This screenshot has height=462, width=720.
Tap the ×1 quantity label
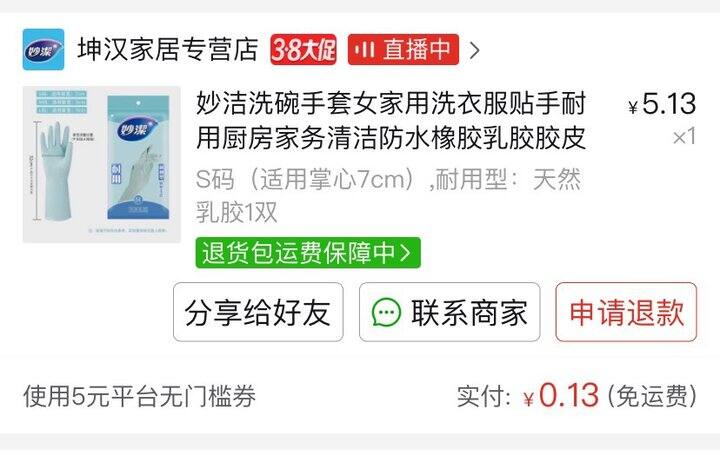tap(684, 137)
